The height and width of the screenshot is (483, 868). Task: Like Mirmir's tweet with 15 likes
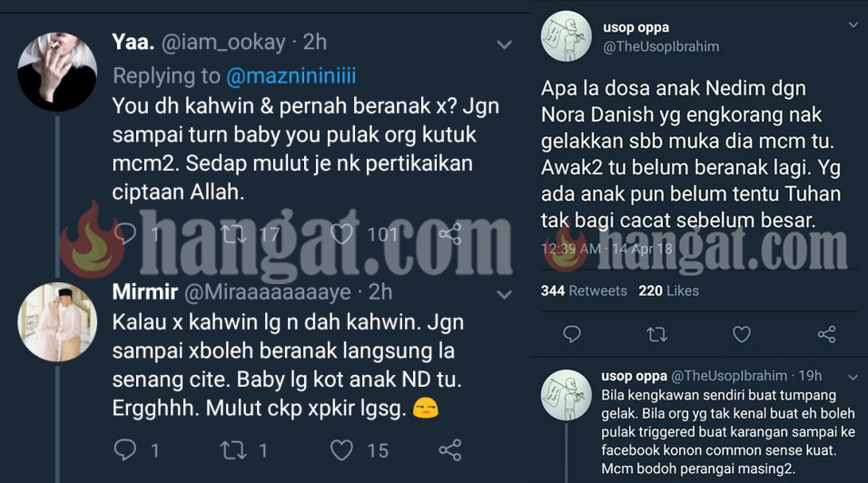[341, 450]
